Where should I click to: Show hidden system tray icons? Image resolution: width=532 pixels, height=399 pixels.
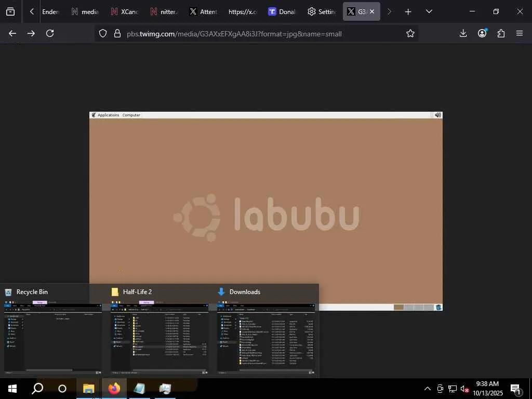click(x=428, y=389)
